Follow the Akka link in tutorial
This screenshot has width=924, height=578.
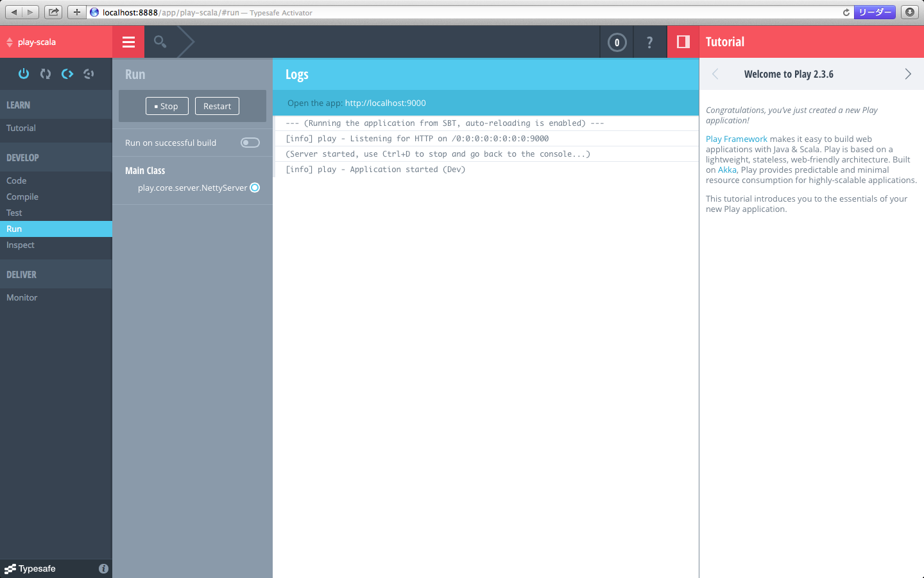pyautogui.click(x=727, y=170)
